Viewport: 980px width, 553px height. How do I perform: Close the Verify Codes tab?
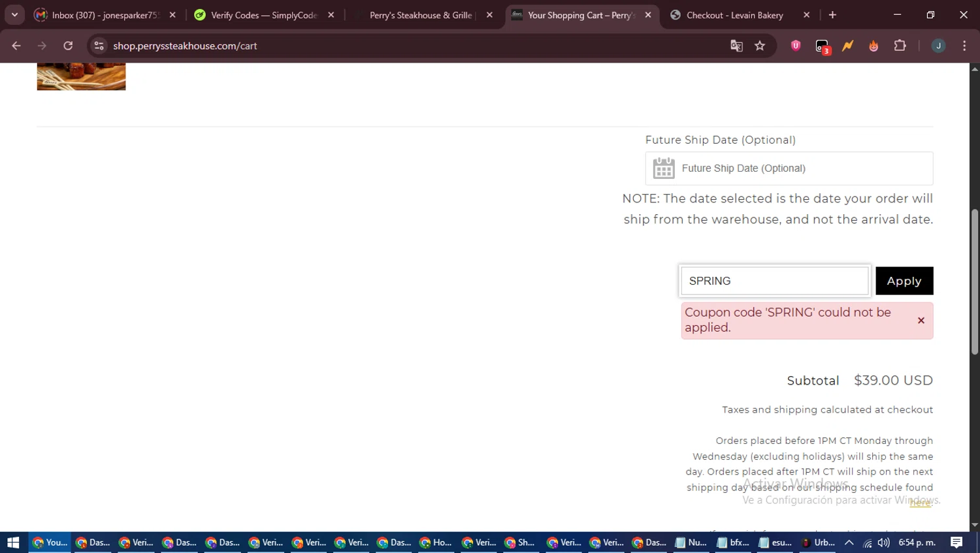tap(331, 15)
